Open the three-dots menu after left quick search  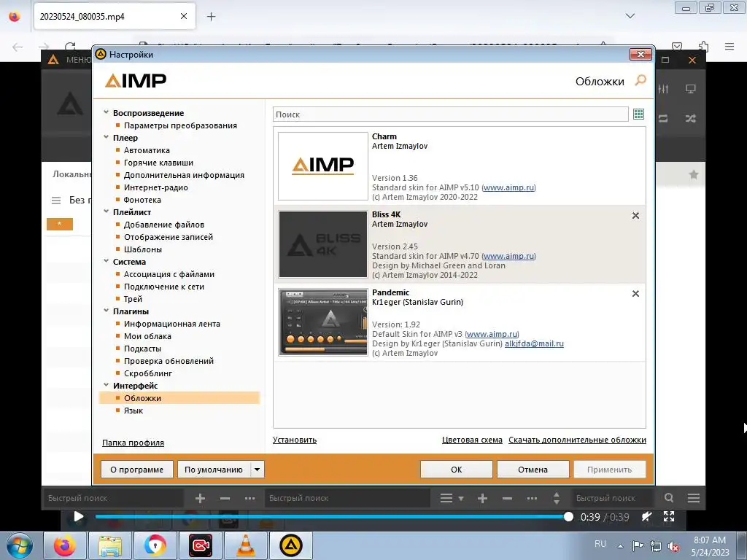pyautogui.click(x=249, y=498)
